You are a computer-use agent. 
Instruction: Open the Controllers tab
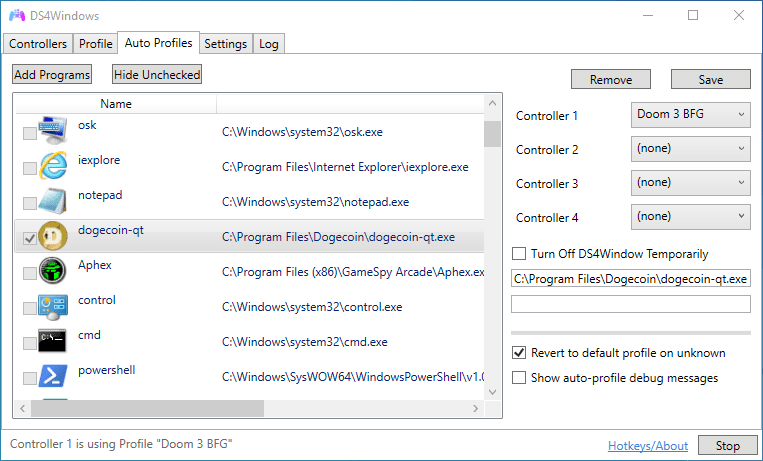click(39, 44)
